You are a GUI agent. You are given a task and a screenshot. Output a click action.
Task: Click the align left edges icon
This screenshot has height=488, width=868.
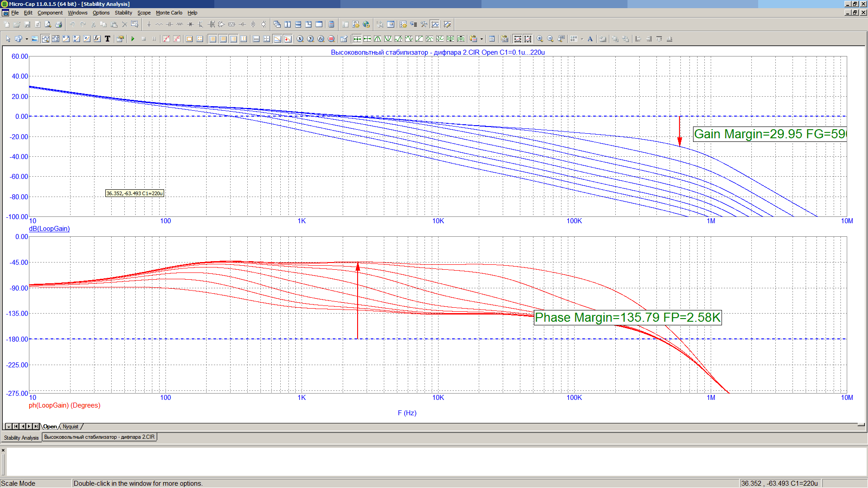click(x=638, y=39)
